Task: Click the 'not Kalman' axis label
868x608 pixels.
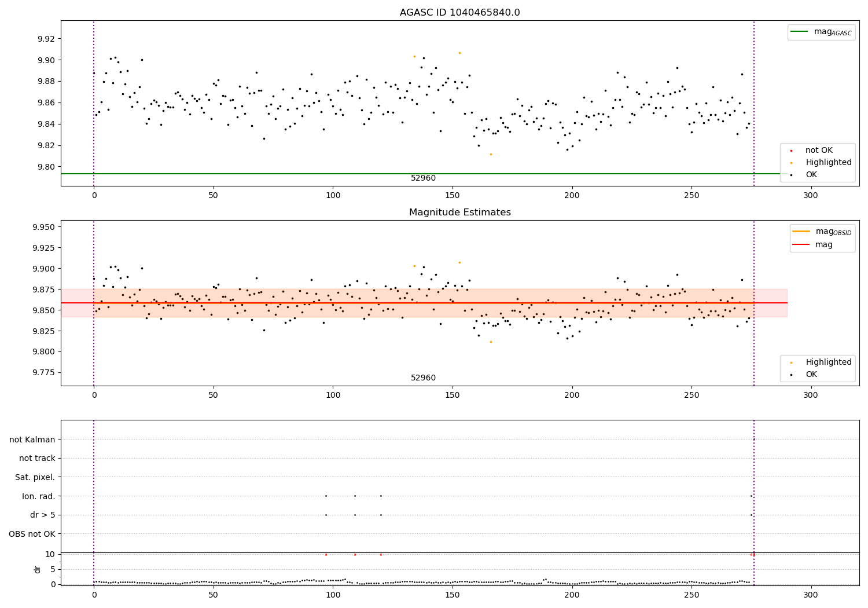Action: 32,439
